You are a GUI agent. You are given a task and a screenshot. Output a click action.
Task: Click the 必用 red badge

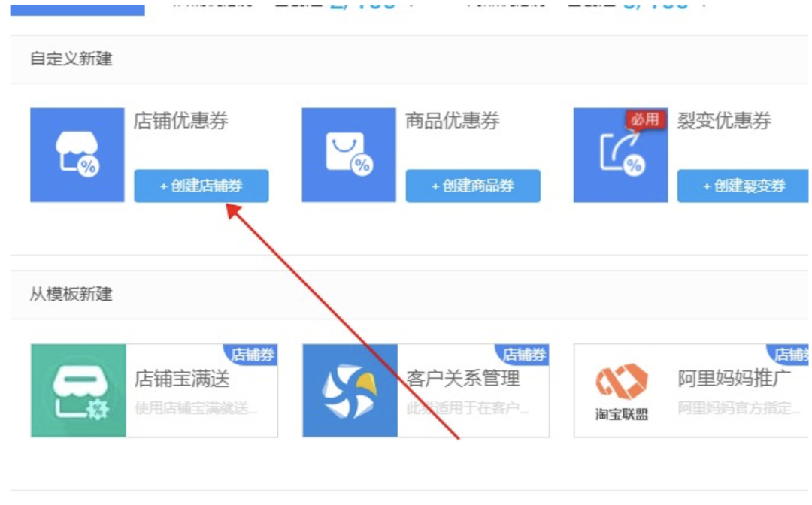point(645,119)
